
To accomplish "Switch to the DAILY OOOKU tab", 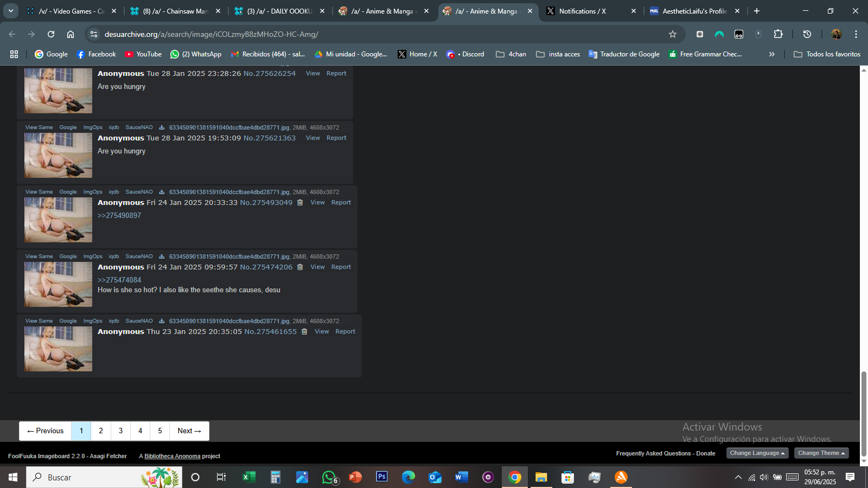I will [280, 11].
